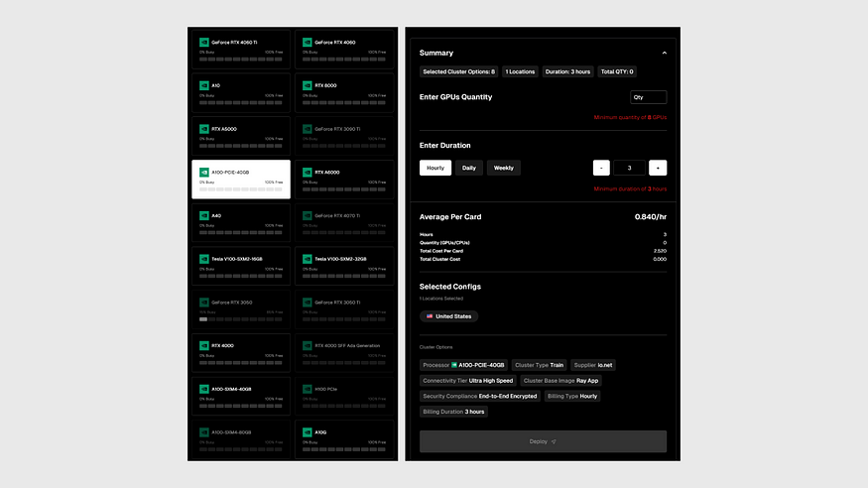Click the RTX 4000 SFF Ada Generation icon
Image resolution: width=868 pixels, height=488 pixels.
point(308,346)
